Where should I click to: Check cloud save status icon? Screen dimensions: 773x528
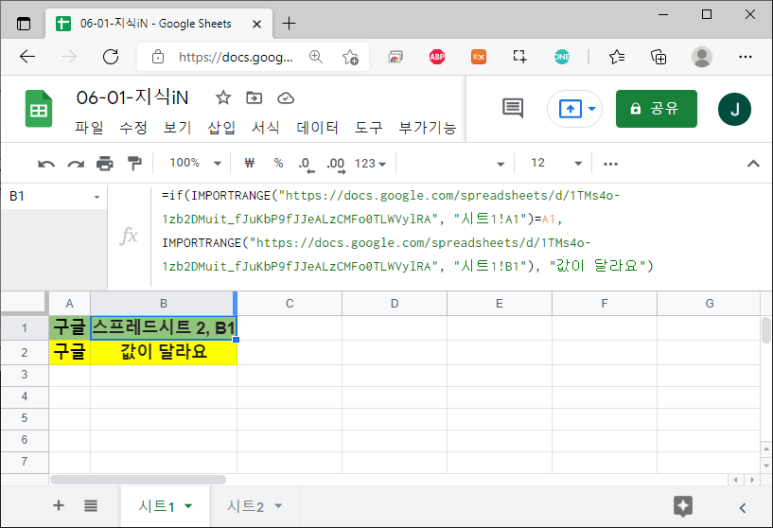tap(285, 98)
